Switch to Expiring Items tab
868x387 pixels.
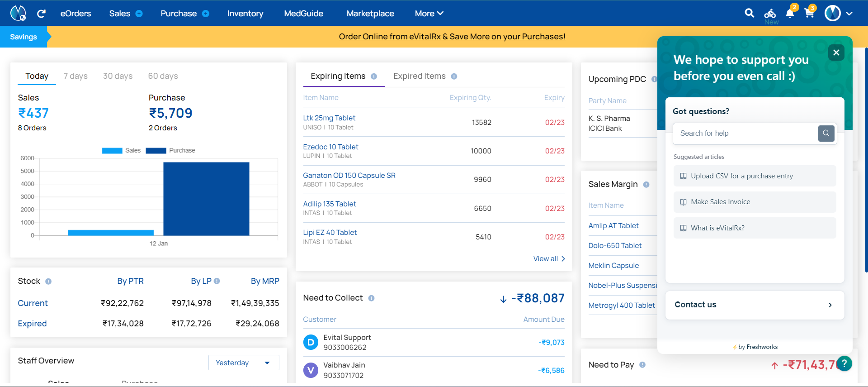pos(338,76)
